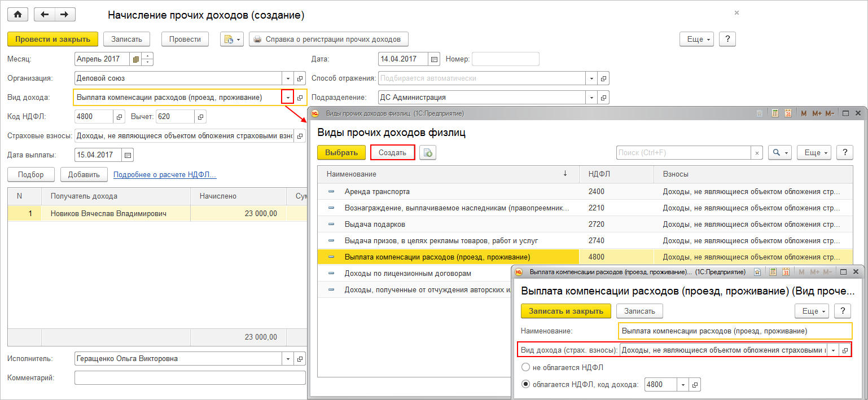
Task: Click printer icon for Справка о регистрации
Action: pyautogui.click(x=257, y=39)
